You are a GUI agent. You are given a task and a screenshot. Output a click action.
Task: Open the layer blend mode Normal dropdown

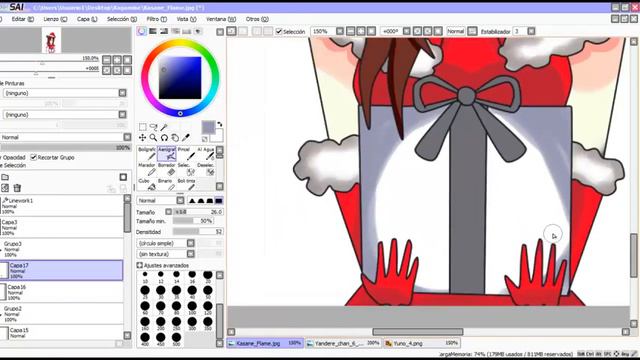point(127,137)
